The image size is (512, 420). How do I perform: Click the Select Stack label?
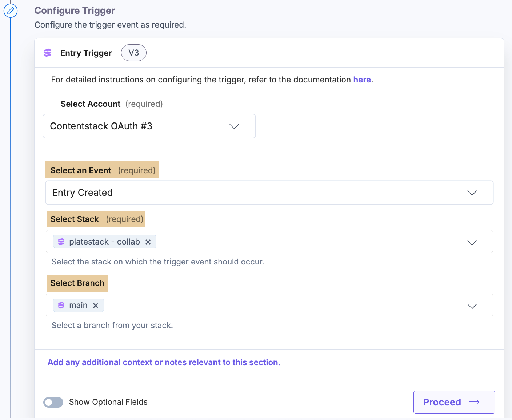[x=75, y=219]
